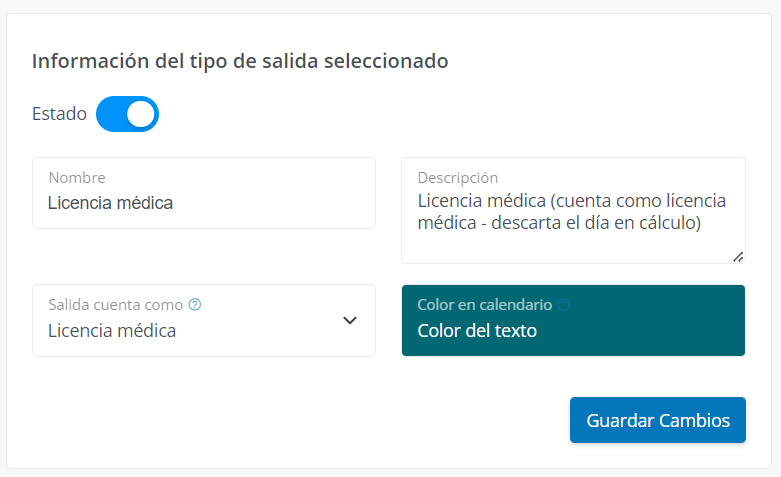Select the Licencia médica value in dropdown
This screenshot has width=781, height=477.
click(112, 331)
